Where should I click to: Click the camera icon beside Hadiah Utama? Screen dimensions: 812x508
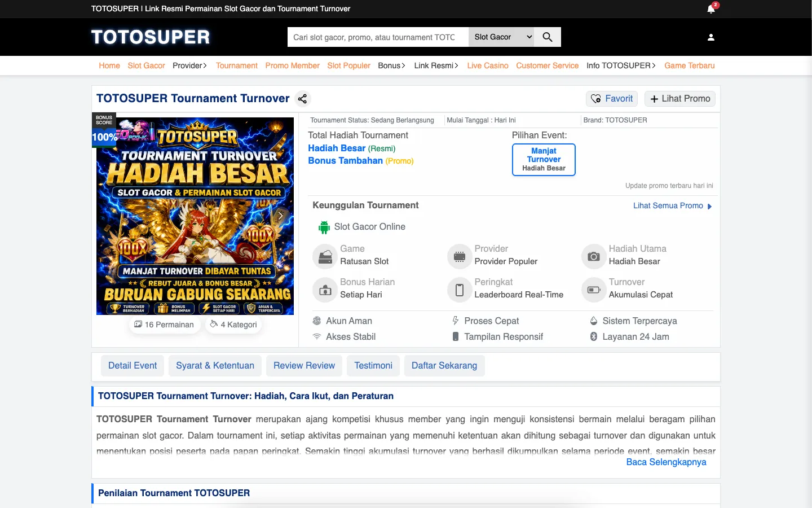click(x=593, y=256)
